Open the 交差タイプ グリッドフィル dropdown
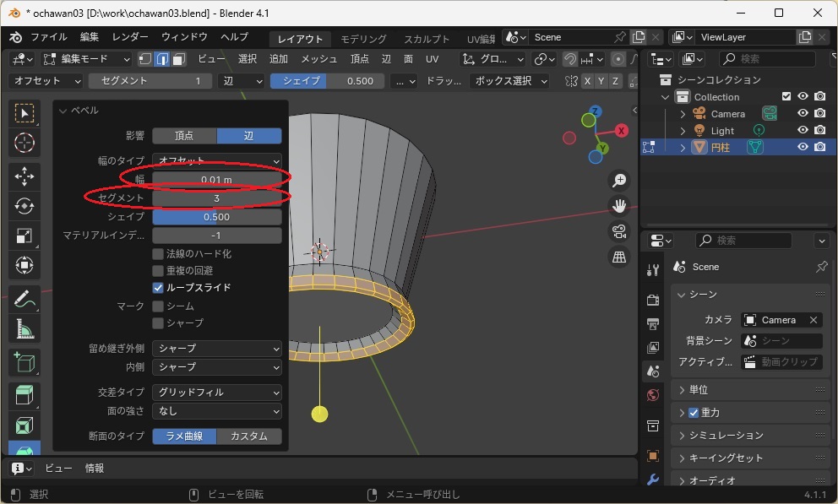838x504 pixels. pos(216,393)
